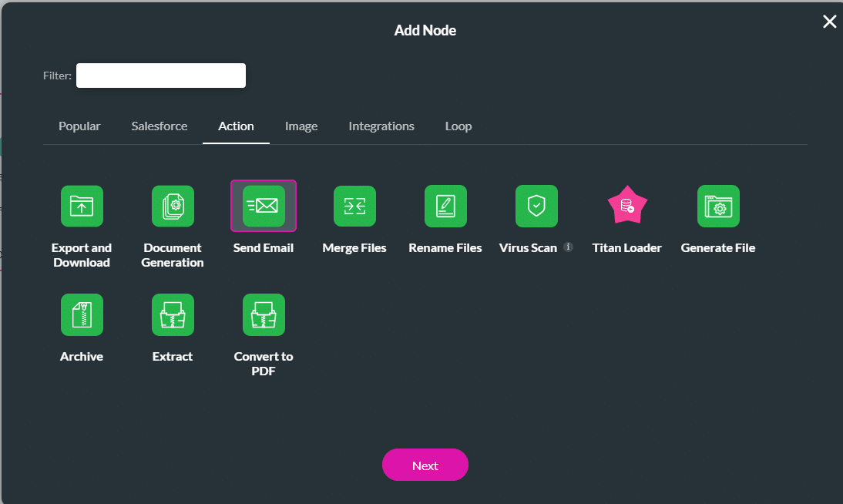
Task: Switch to the Salesforce tab
Action: pyautogui.click(x=160, y=126)
